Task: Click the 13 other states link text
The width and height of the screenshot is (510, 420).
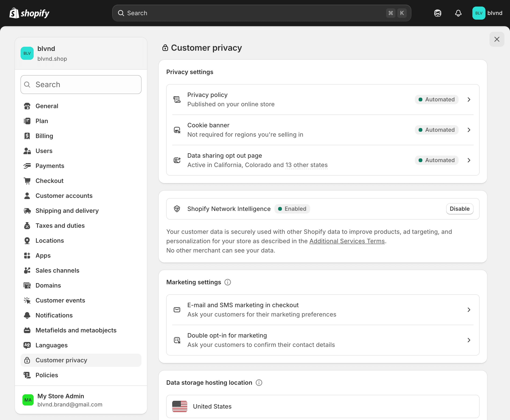Action: click(x=306, y=165)
